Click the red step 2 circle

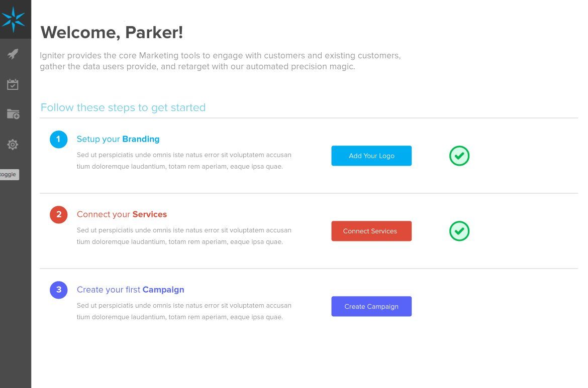tap(59, 215)
